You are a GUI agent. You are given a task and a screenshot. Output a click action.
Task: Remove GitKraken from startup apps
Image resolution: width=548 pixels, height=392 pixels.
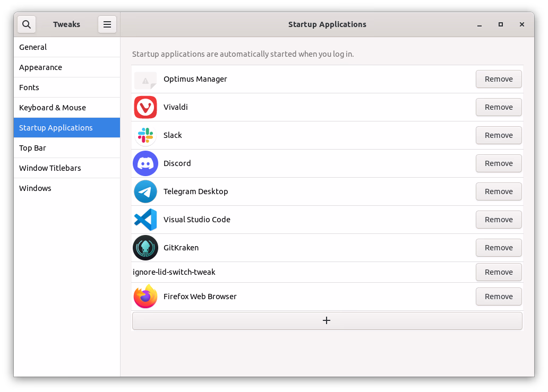pos(499,248)
